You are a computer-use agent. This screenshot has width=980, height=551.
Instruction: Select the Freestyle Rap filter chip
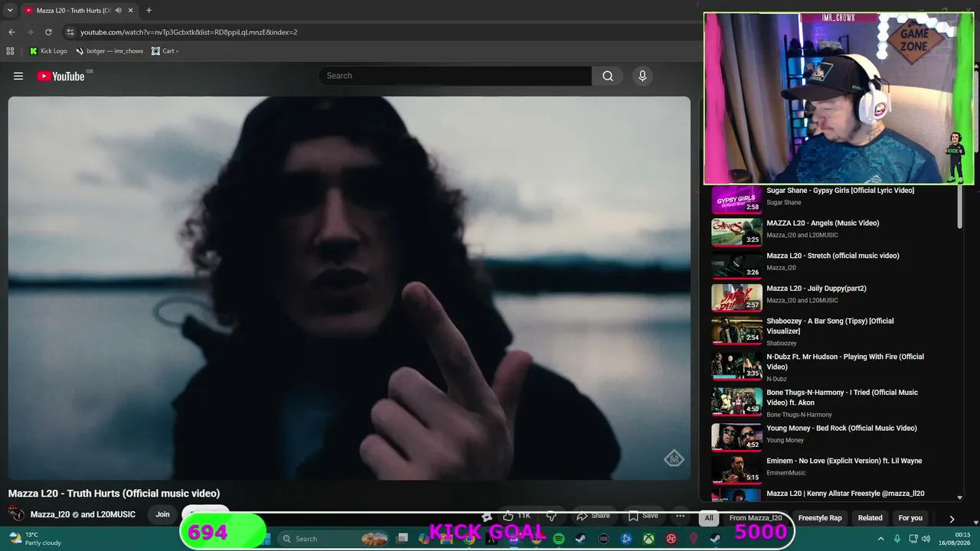[x=820, y=518]
